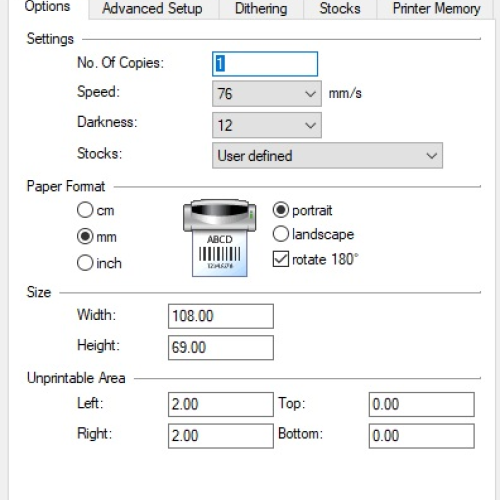Open the Printer Memory tab

[436, 9]
